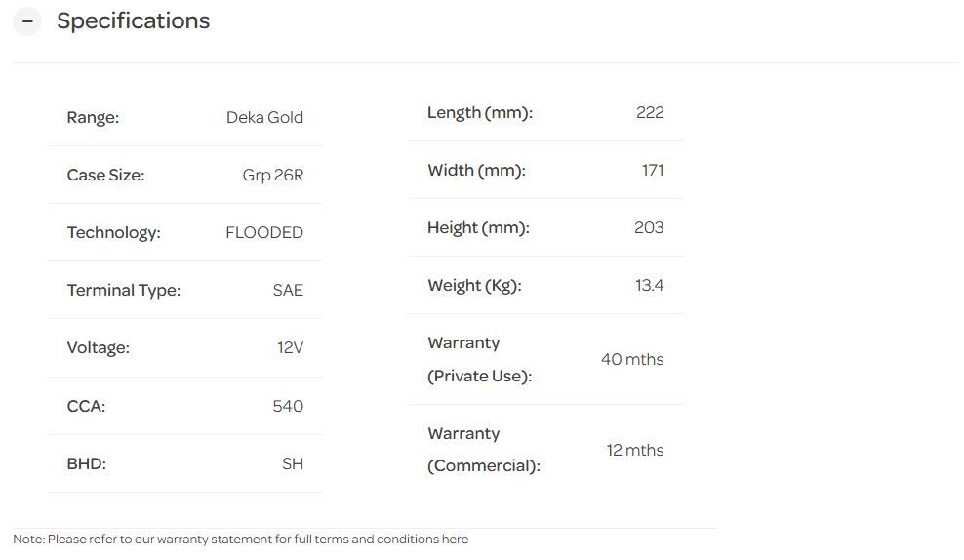Click the Height value 203
Image resolution: width=964 pixels, height=560 pixels.
click(x=649, y=228)
